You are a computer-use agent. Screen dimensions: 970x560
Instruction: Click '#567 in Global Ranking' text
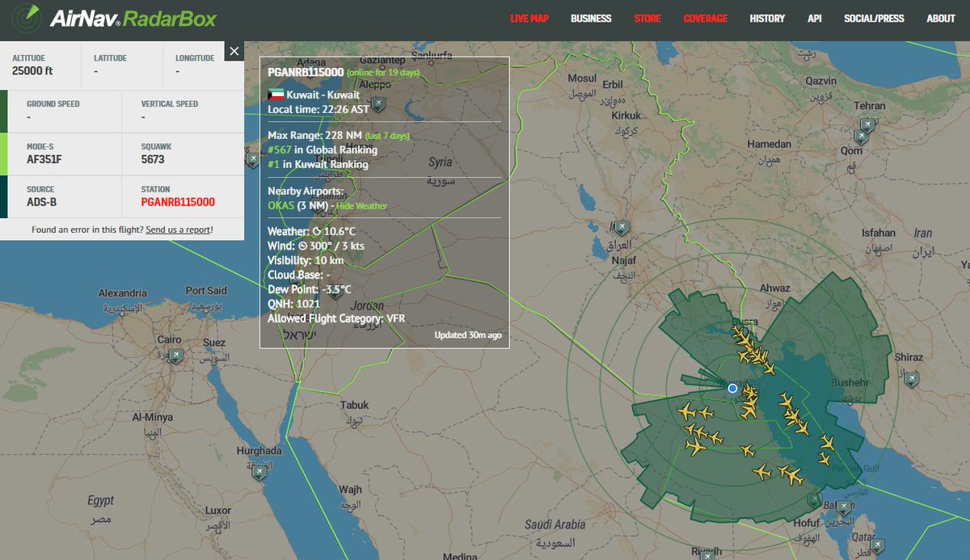pyautogui.click(x=323, y=149)
